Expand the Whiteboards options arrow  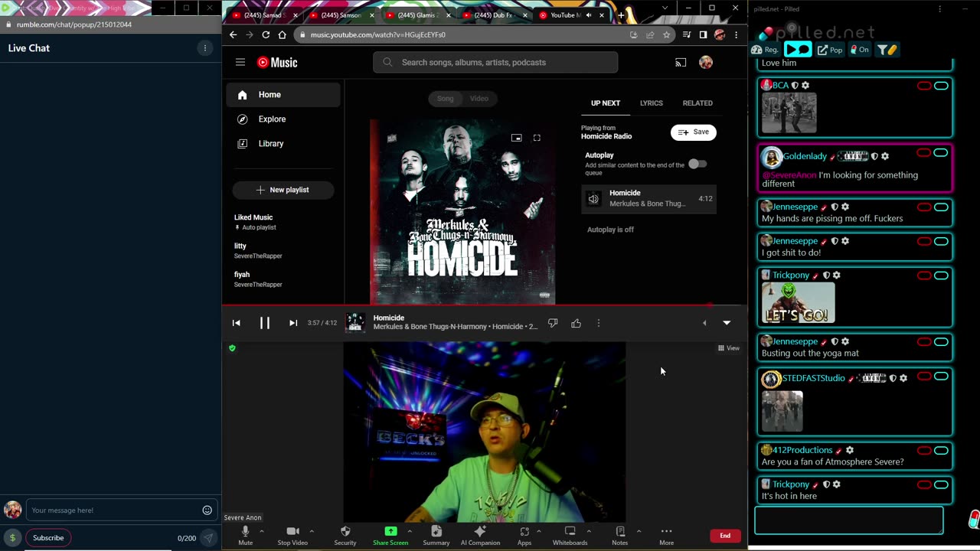pyautogui.click(x=589, y=531)
